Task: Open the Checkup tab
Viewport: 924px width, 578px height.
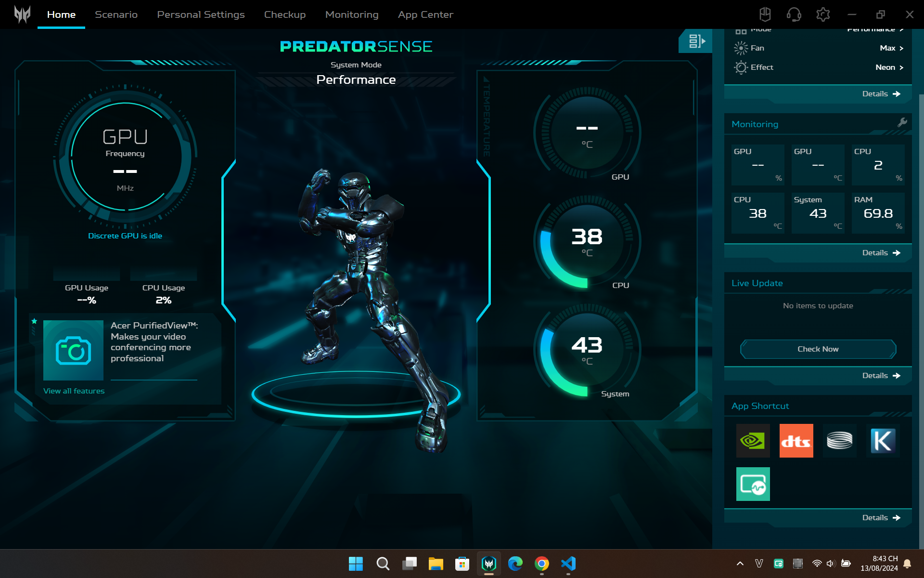Action: click(x=284, y=14)
